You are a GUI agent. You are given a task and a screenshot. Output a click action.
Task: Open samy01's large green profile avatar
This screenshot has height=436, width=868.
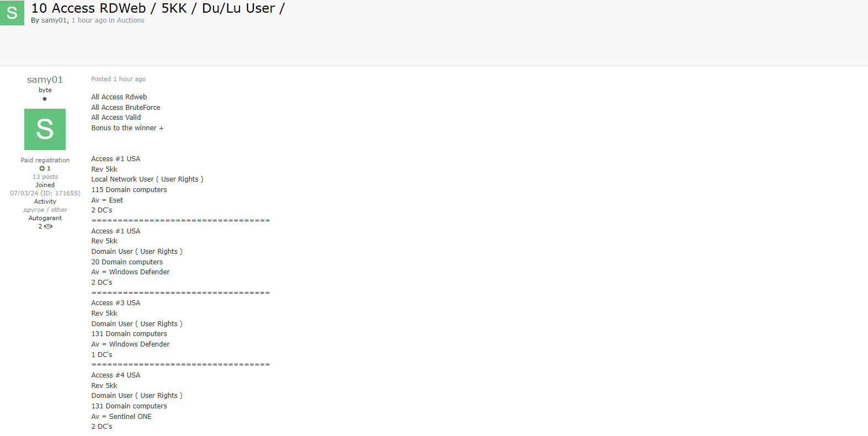click(45, 129)
